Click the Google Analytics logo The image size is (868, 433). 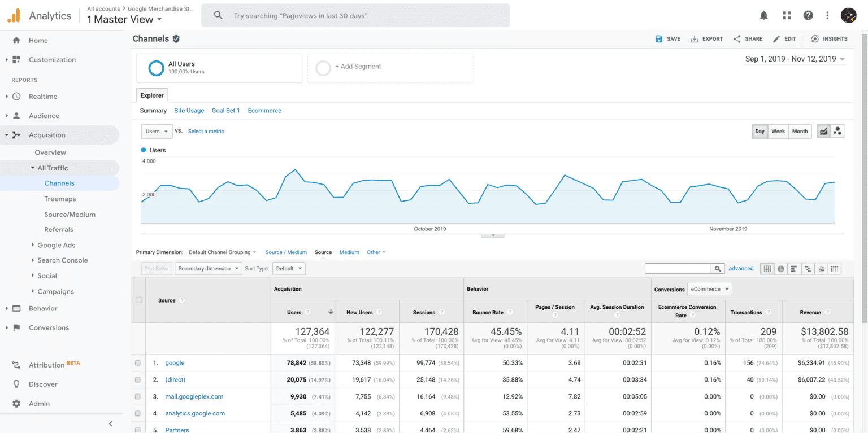(x=14, y=16)
